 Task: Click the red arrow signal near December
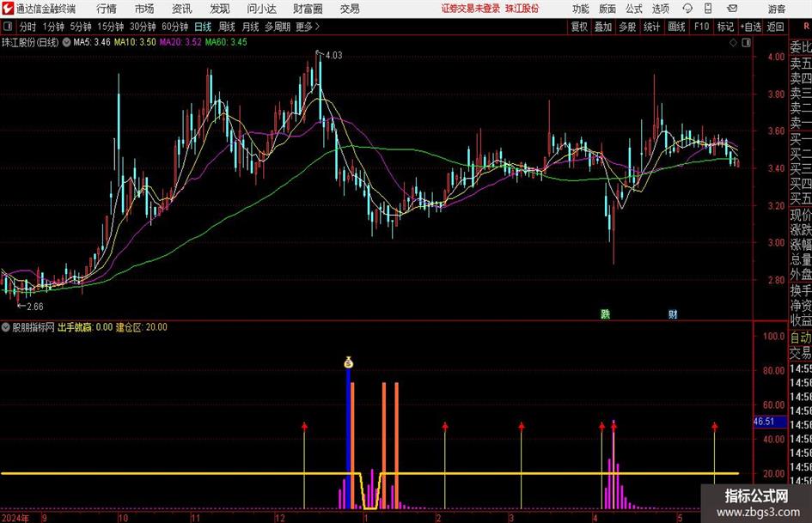point(304,426)
